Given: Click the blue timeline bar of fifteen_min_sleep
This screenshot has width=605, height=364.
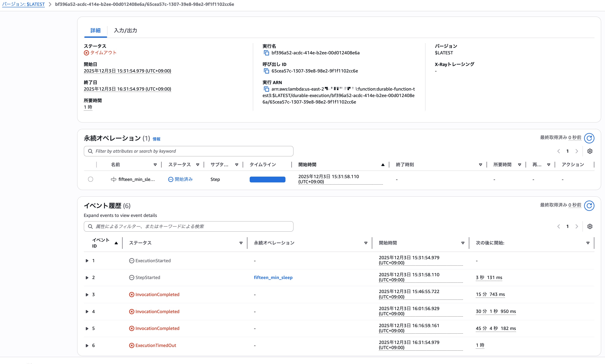Looking at the screenshot, I should [x=267, y=179].
